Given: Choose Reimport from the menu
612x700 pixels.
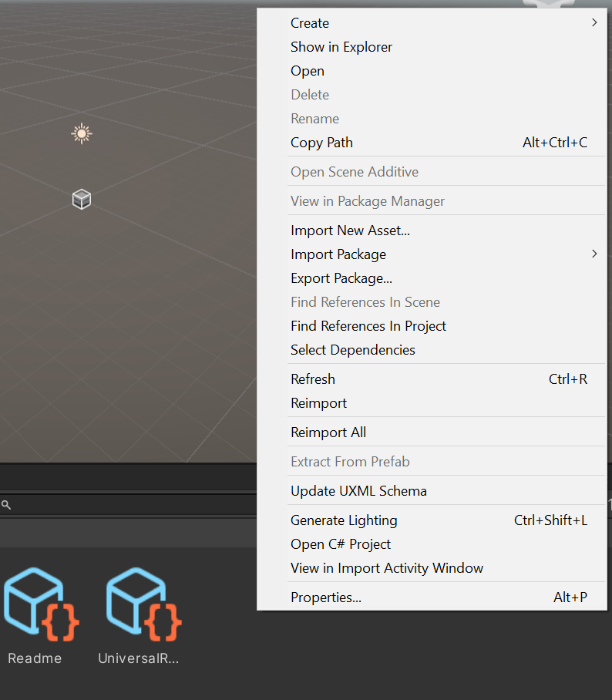Looking at the screenshot, I should point(432,403).
